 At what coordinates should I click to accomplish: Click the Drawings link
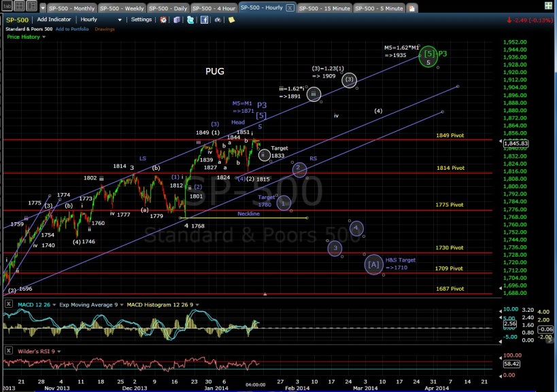click(x=105, y=29)
